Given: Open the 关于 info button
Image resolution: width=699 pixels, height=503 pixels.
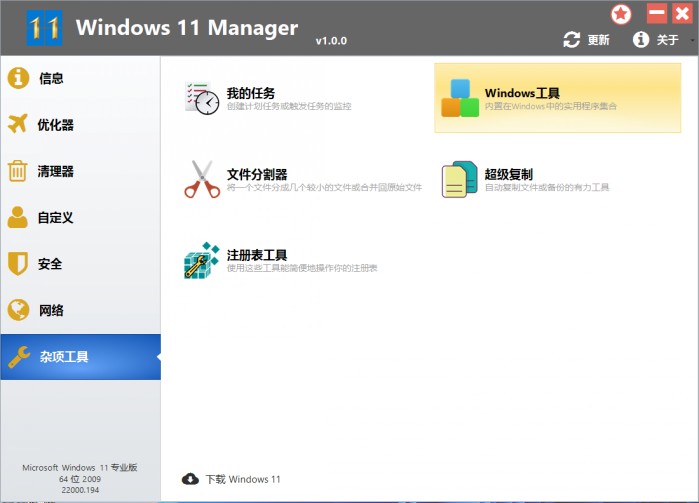Looking at the screenshot, I should (x=656, y=40).
